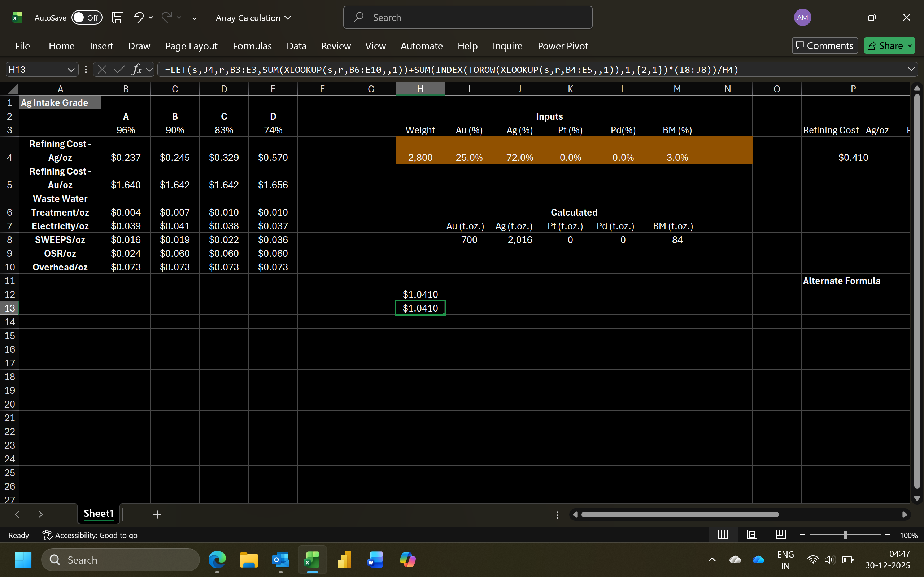Viewport: 924px width, 577px height.
Task: Toggle the AutoSave switch
Action: point(87,18)
